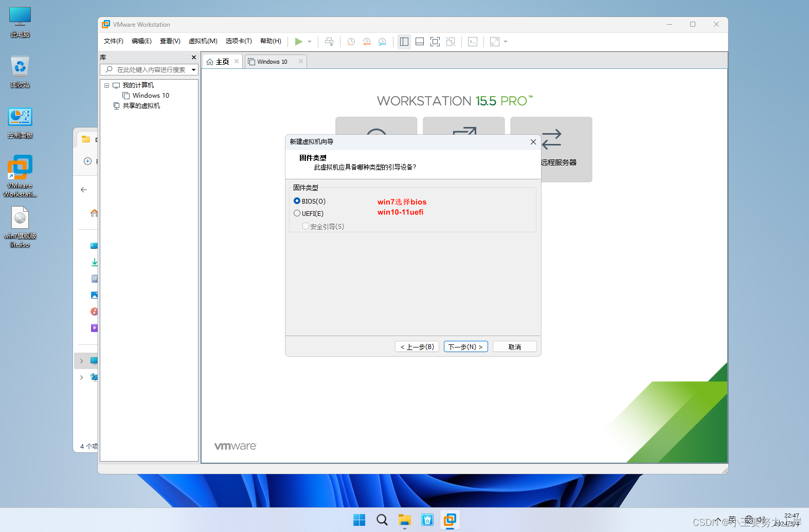The image size is (809, 532).
Task: Open the Snapshot Manager icon
Action: pos(382,42)
